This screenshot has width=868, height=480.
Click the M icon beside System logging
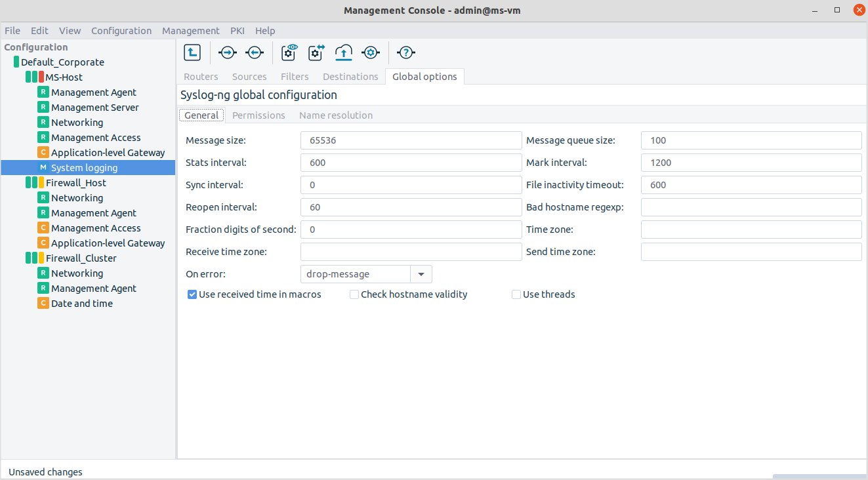pyautogui.click(x=43, y=167)
